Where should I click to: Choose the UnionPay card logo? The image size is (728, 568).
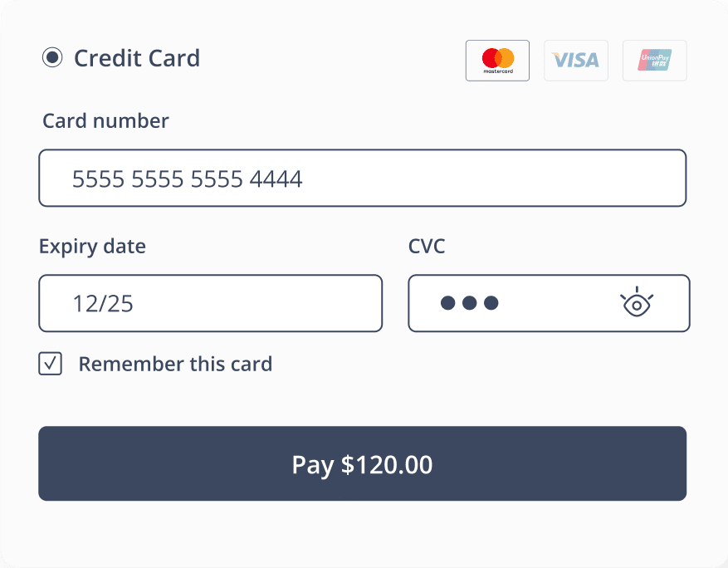click(654, 61)
